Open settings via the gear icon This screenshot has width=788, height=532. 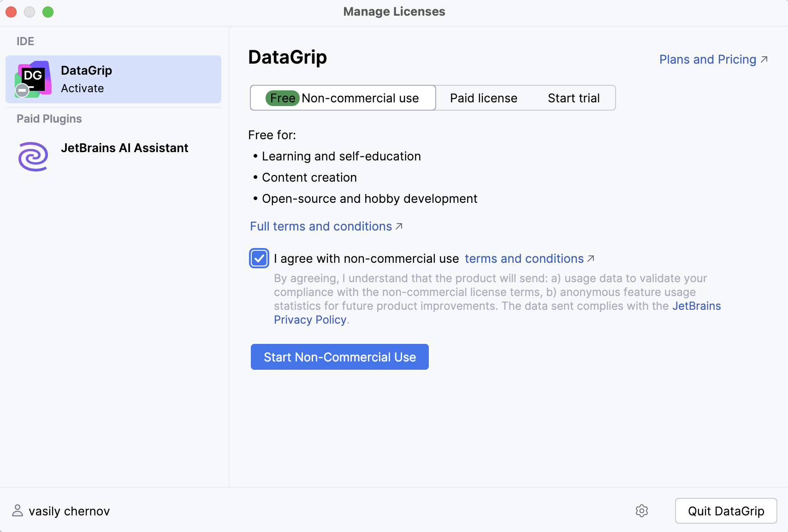click(x=642, y=511)
